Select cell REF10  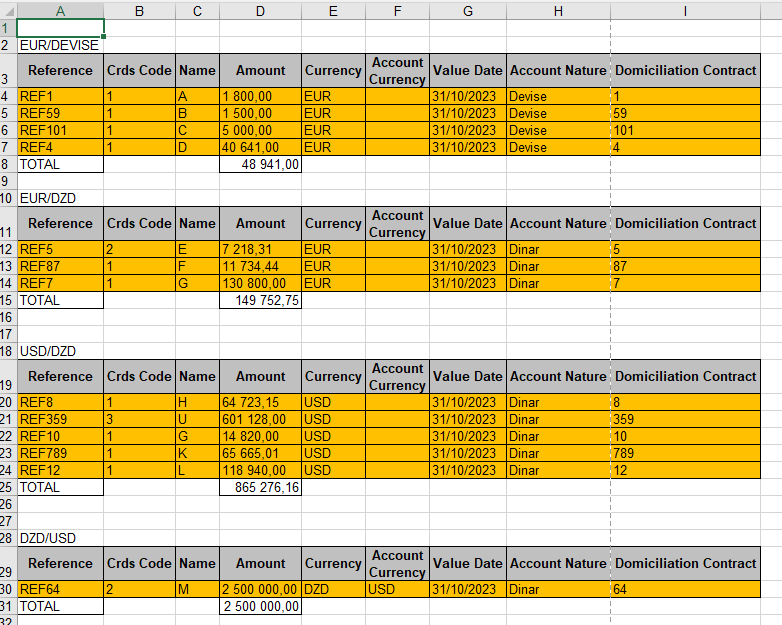point(60,436)
